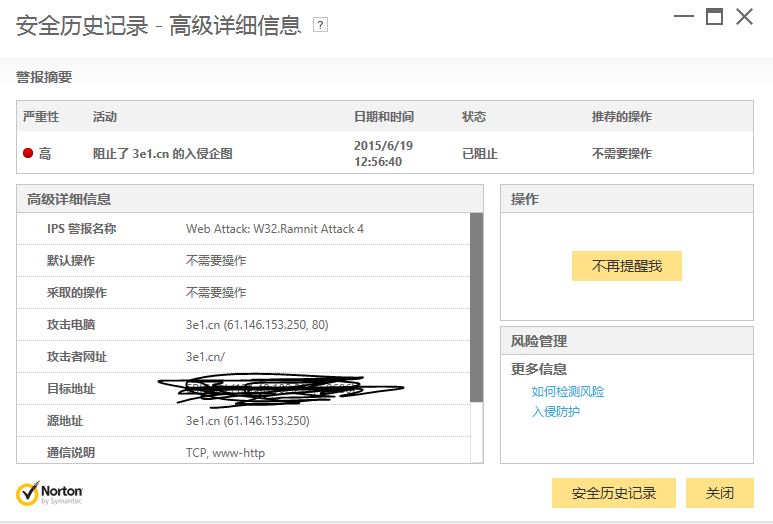Select Web Attack: W32.Ramnit Attack 4 value

[275, 229]
